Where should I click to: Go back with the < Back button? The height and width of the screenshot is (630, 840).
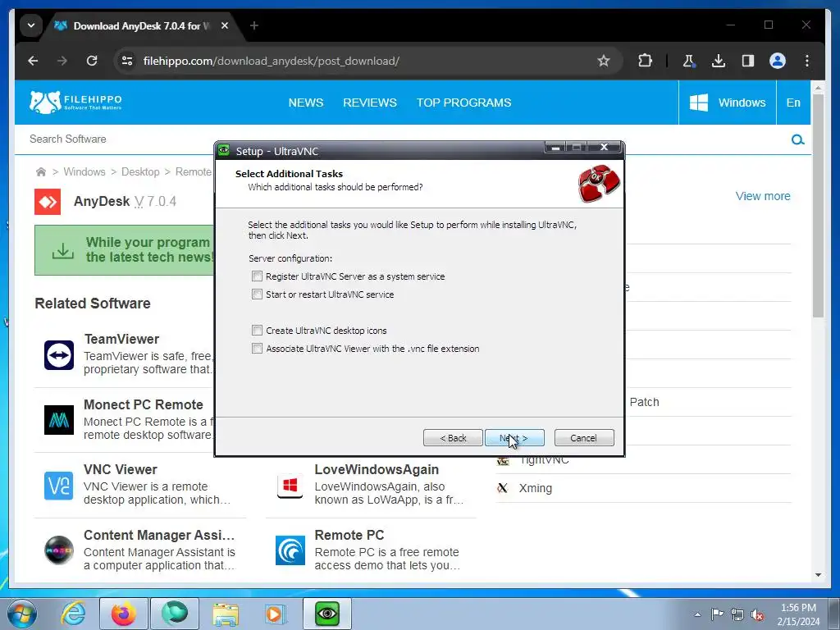coord(453,438)
